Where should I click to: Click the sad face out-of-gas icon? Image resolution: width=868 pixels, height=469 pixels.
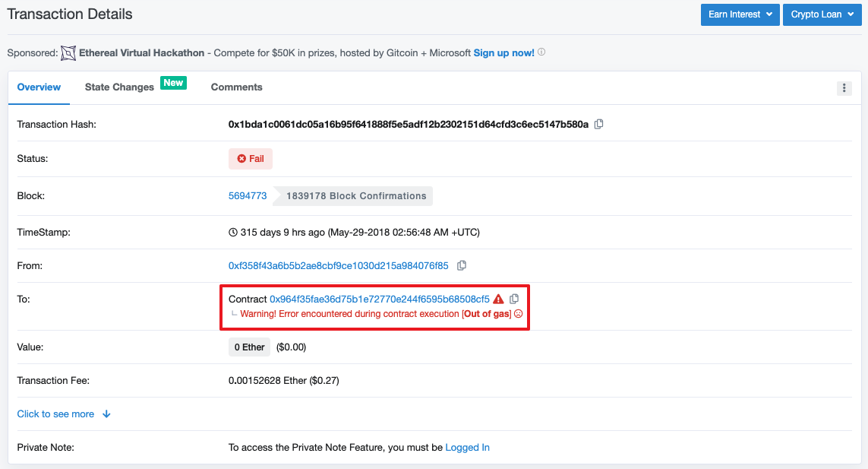[x=518, y=314]
